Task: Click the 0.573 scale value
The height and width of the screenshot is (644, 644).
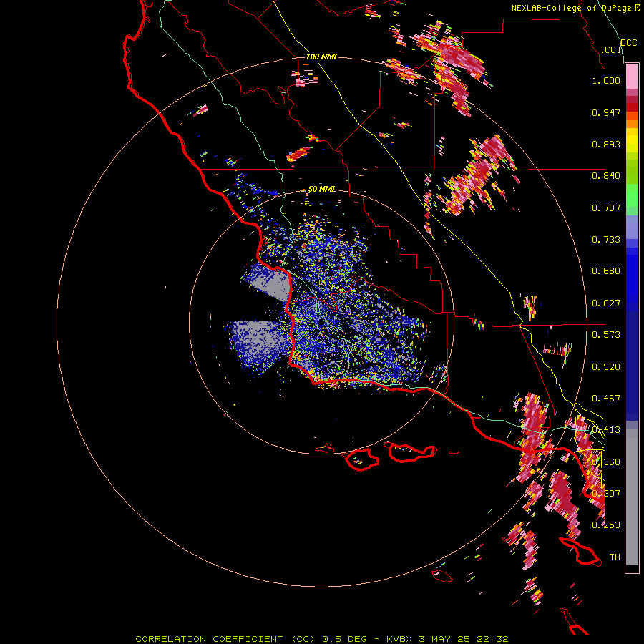Action: coord(606,335)
